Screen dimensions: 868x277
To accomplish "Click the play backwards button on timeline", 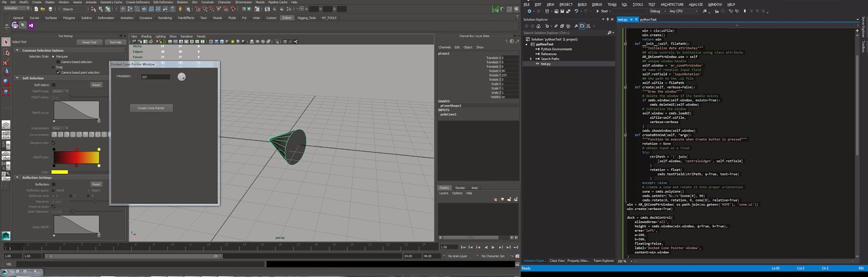I will click(486, 247).
